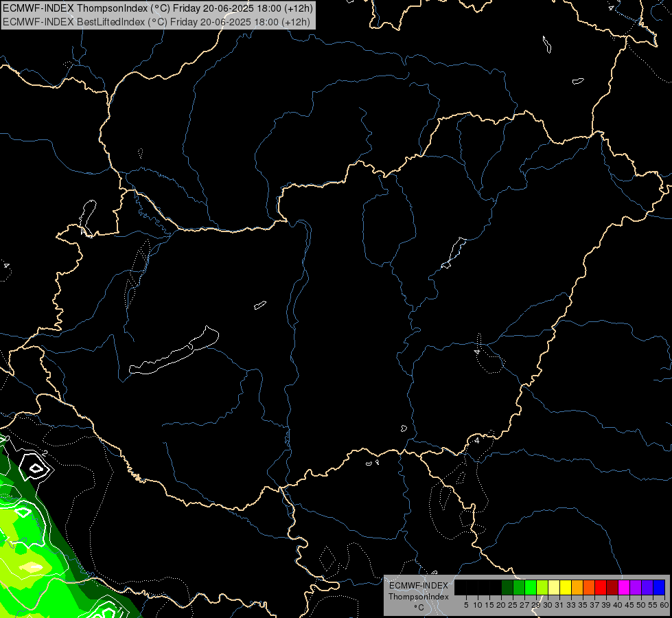The image size is (672, 618).
Task: Click the '°C' unit label in legend
Action: [x=419, y=607]
